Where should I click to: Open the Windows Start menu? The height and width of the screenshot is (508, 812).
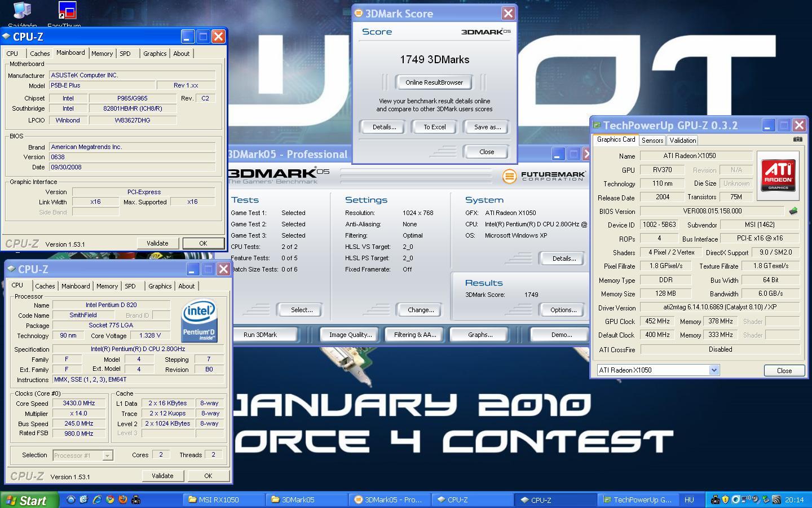(x=29, y=500)
